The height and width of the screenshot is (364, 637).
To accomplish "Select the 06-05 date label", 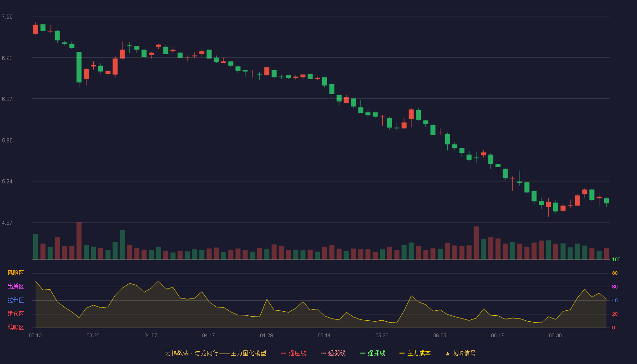I will 440,335.
